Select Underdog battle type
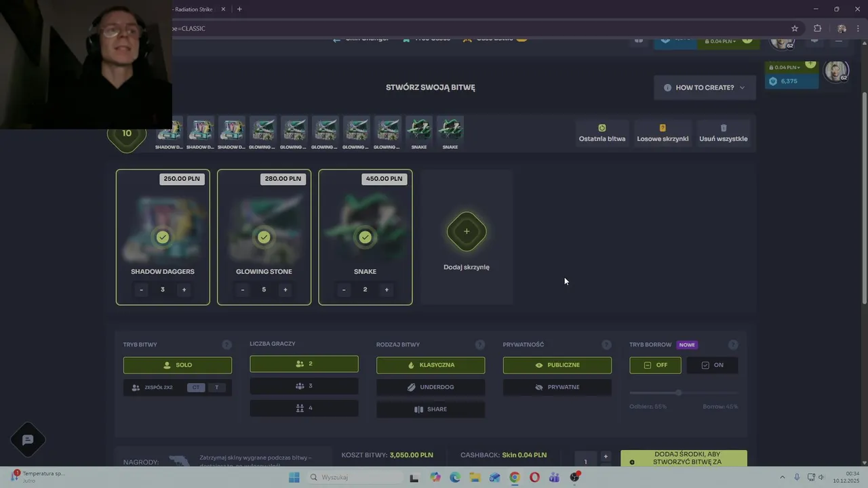Screen dimensions: 868x488 click(431, 387)
